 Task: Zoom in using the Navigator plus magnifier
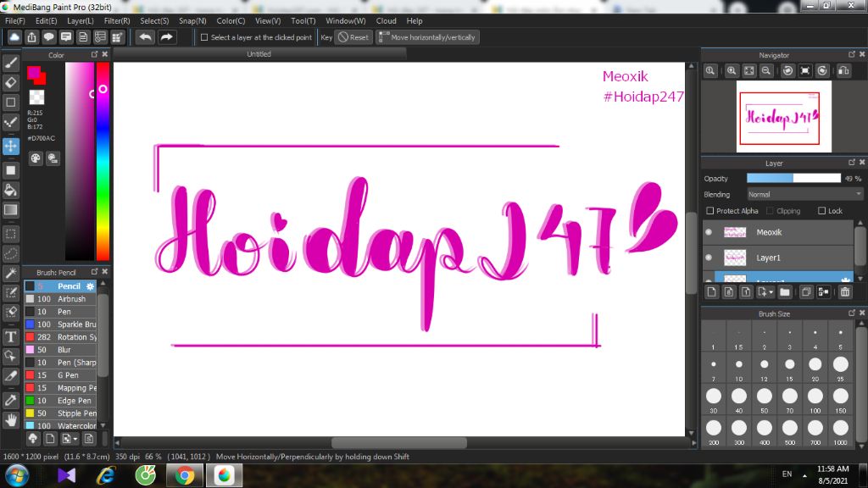click(x=732, y=71)
